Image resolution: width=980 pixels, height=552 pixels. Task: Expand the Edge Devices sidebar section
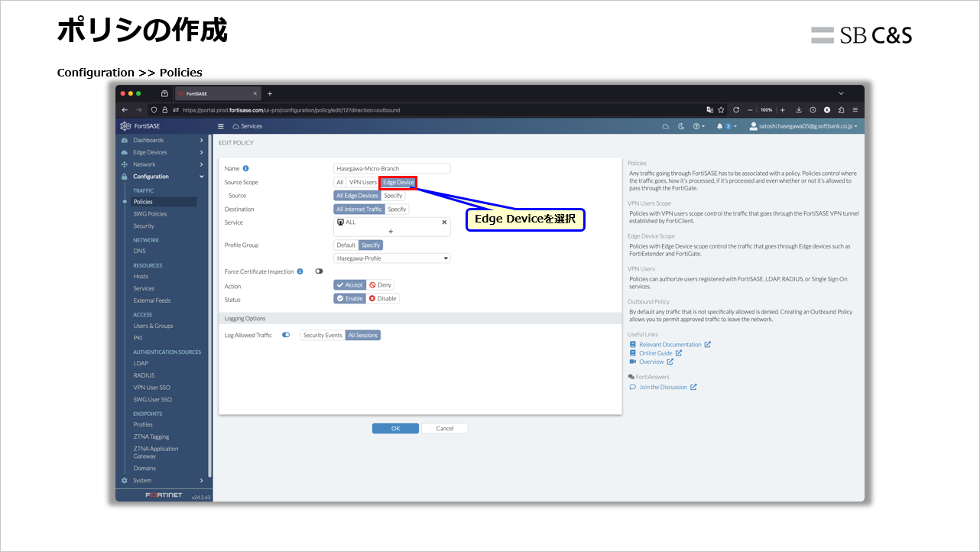coord(202,152)
